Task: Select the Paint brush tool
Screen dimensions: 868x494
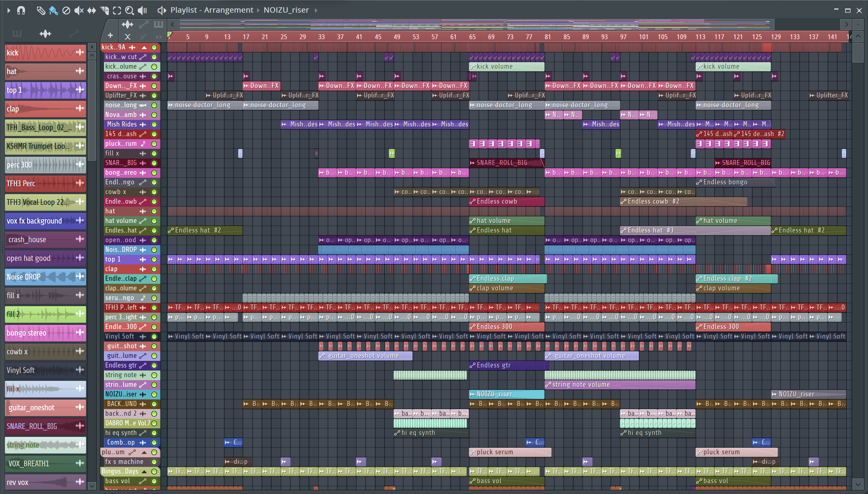Action: point(53,10)
